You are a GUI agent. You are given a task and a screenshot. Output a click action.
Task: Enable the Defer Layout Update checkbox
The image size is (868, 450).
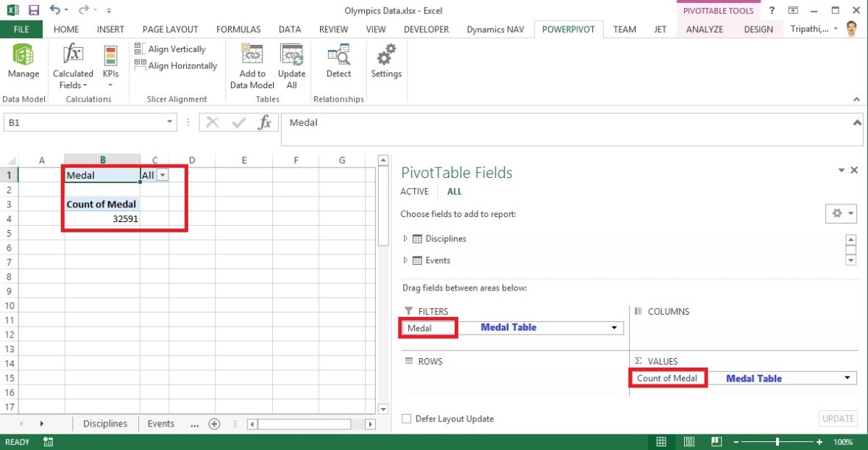[407, 419]
